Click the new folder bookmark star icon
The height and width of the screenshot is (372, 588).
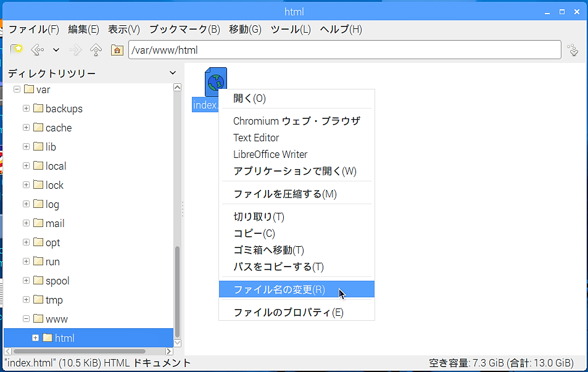(x=16, y=49)
